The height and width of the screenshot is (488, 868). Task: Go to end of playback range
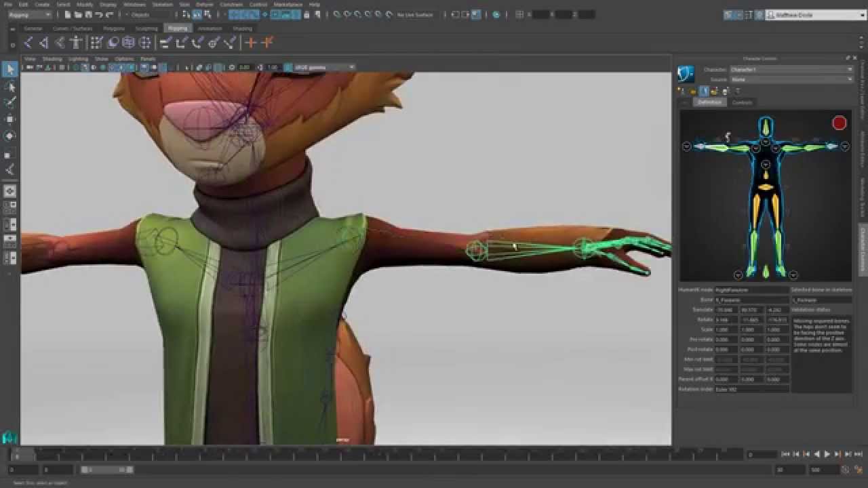[x=859, y=454]
